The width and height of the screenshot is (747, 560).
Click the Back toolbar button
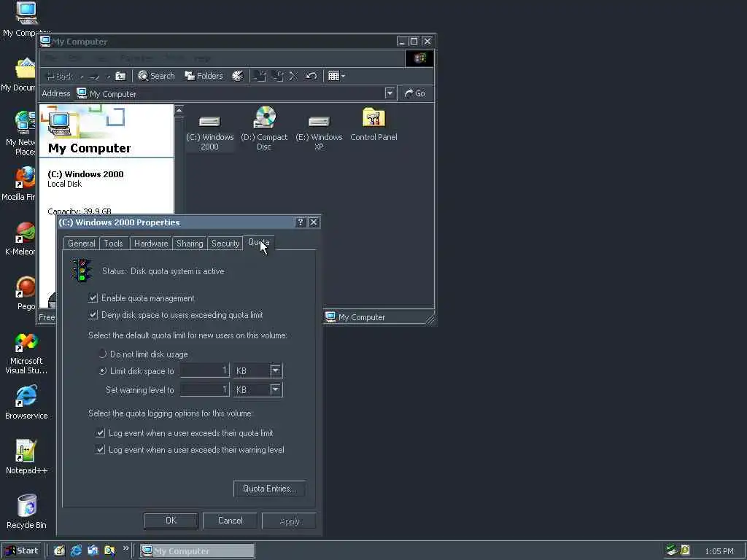pyautogui.click(x=58, y=76)
